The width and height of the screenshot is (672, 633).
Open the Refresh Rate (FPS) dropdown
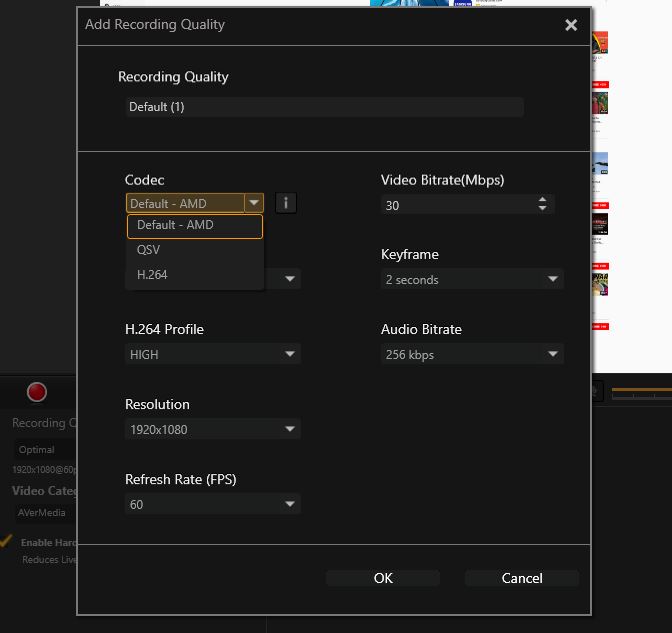213,504
